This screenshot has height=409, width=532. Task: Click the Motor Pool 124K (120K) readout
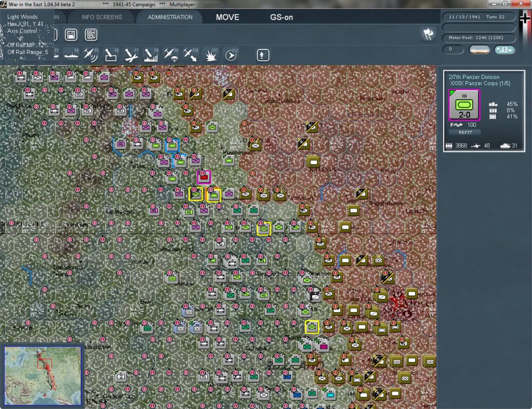coord(478,37)
